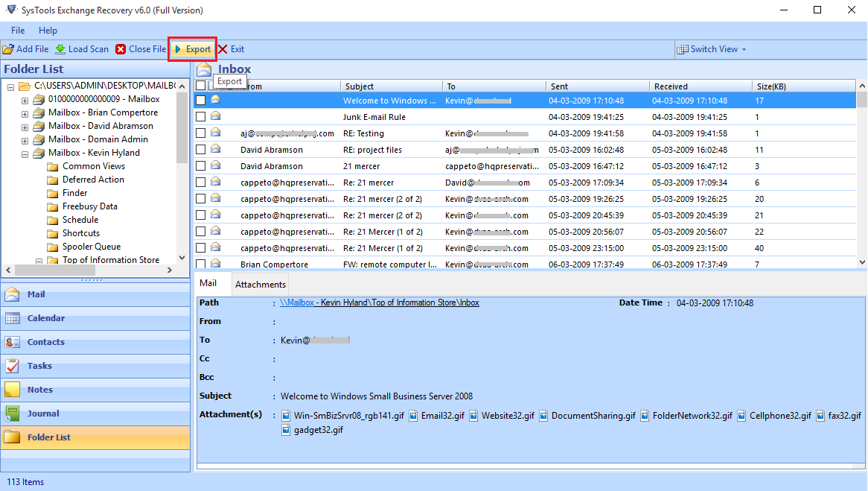Open the File menu
The width and height of the screenshot is (868, 491).
(18, 31)
